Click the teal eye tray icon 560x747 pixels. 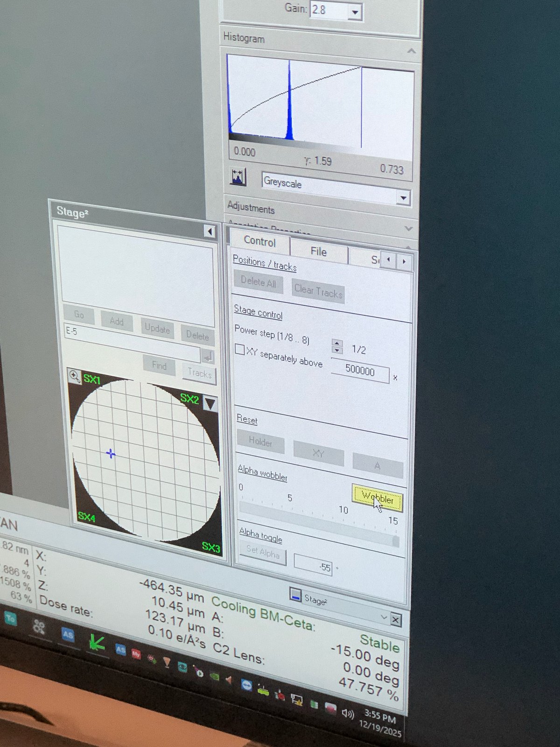tap(182, 666)
